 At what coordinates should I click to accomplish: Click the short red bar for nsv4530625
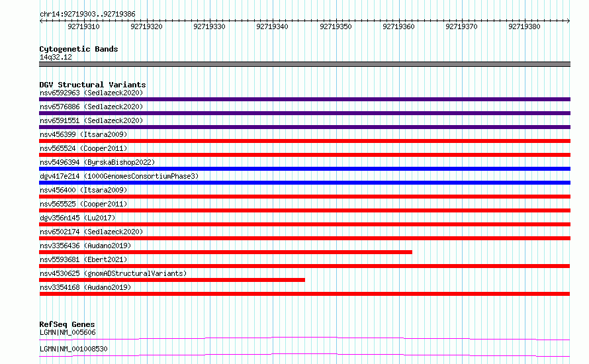(x=172, y=280)
